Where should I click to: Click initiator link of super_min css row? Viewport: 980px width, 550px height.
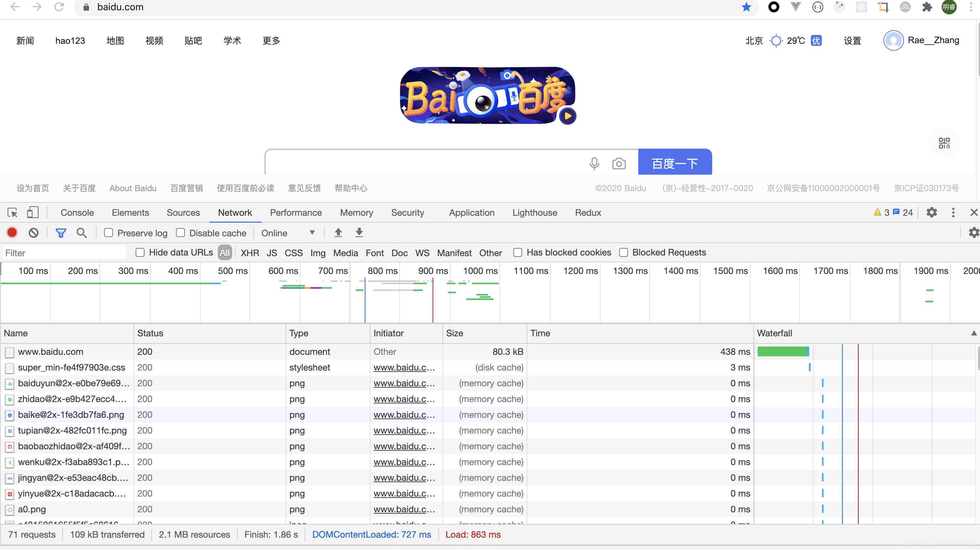404,367
